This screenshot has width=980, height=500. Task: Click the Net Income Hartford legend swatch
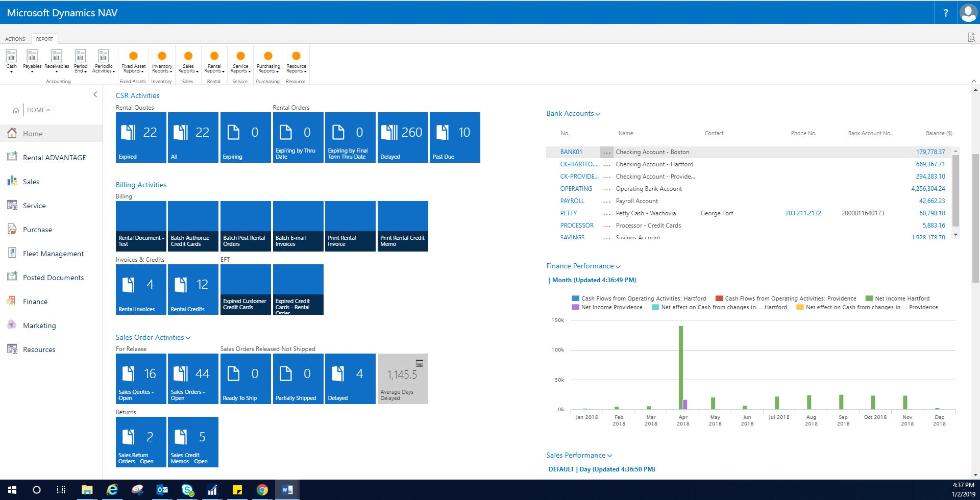(x=869, y=298)
